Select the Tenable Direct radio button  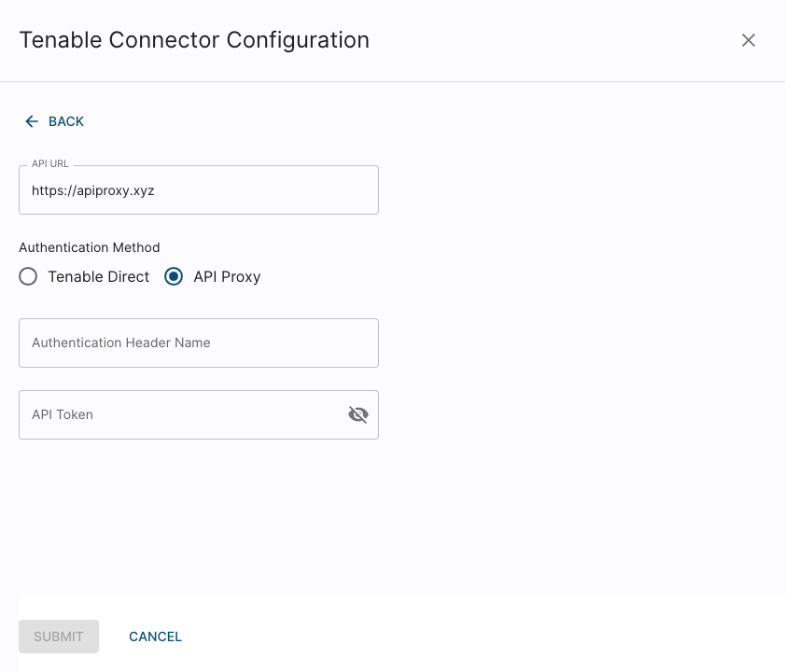(x=28, y=276)
